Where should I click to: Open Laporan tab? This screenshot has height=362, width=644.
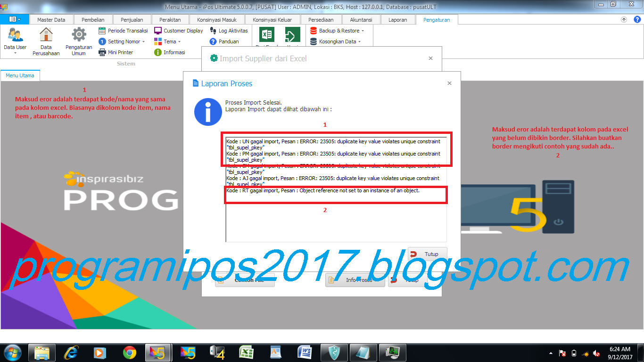(x=398, y=20)
